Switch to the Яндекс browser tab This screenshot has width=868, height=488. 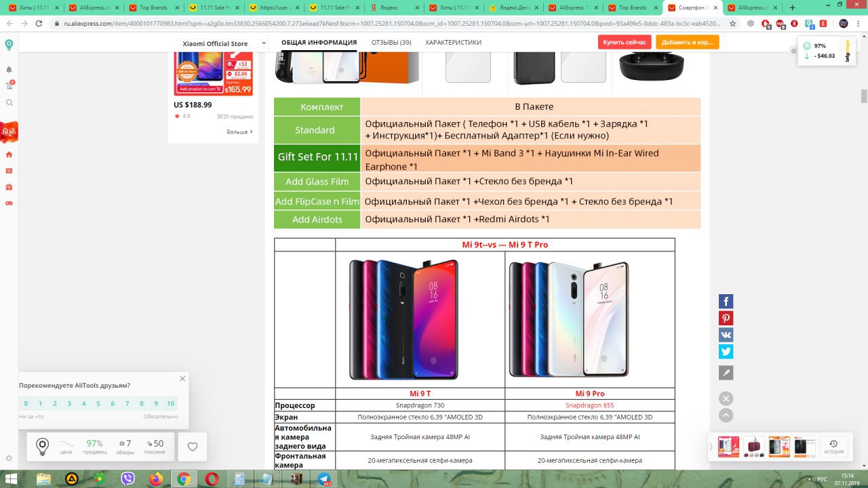395,7
